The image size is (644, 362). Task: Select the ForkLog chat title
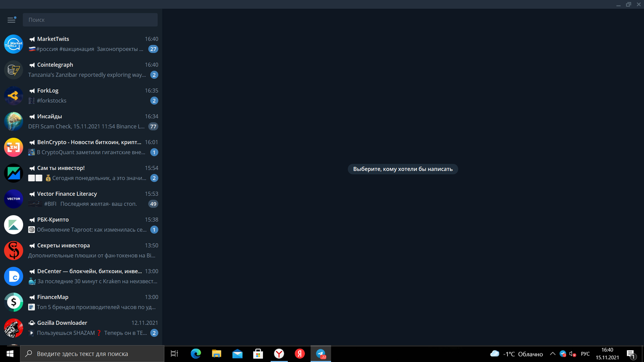pyautogui.click(x=48, y=91)
